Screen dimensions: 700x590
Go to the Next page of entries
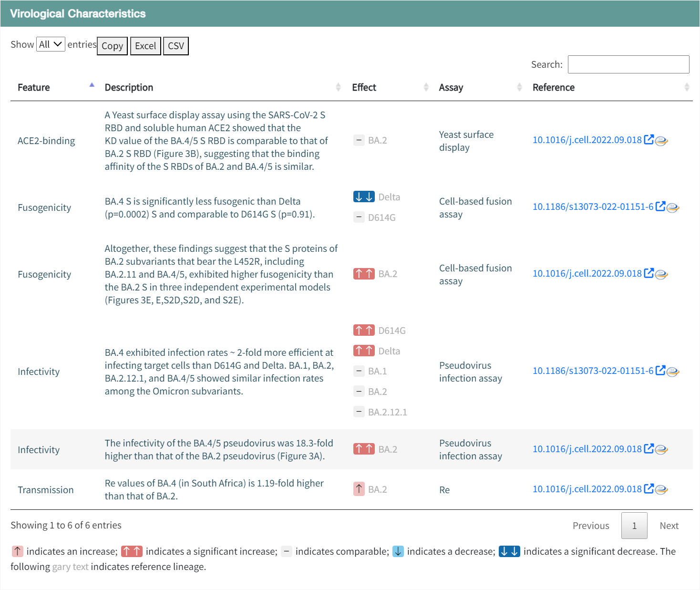coord(669,526)
